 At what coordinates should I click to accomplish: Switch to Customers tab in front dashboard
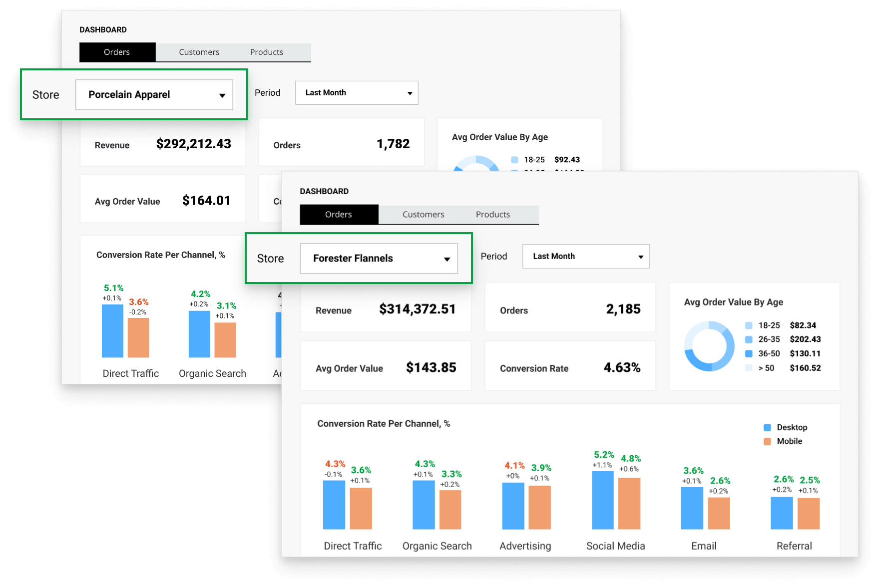click(423, 215)
